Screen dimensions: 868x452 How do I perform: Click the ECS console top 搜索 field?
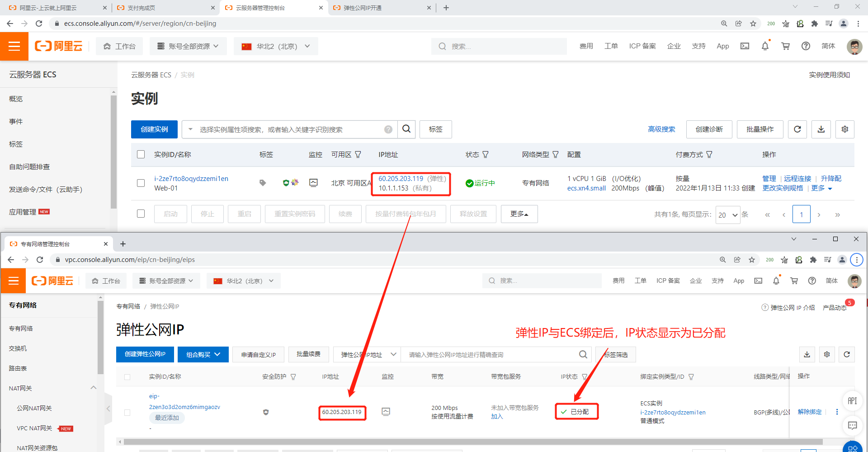pos(499,46)
